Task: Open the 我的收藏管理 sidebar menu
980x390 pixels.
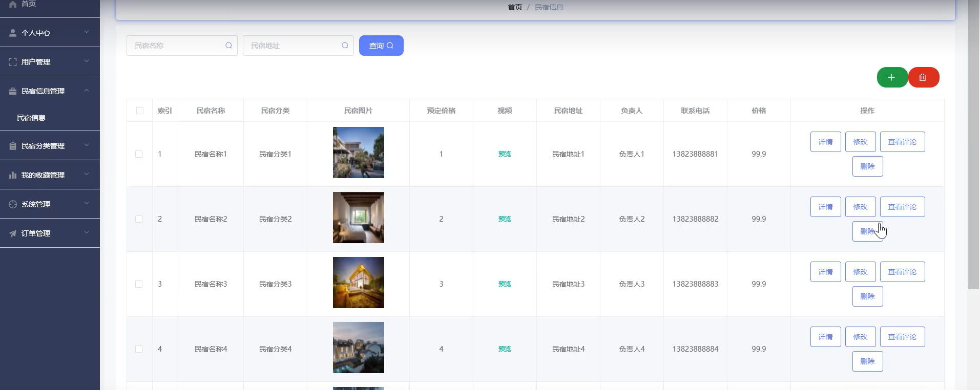Action: (50, 175)
